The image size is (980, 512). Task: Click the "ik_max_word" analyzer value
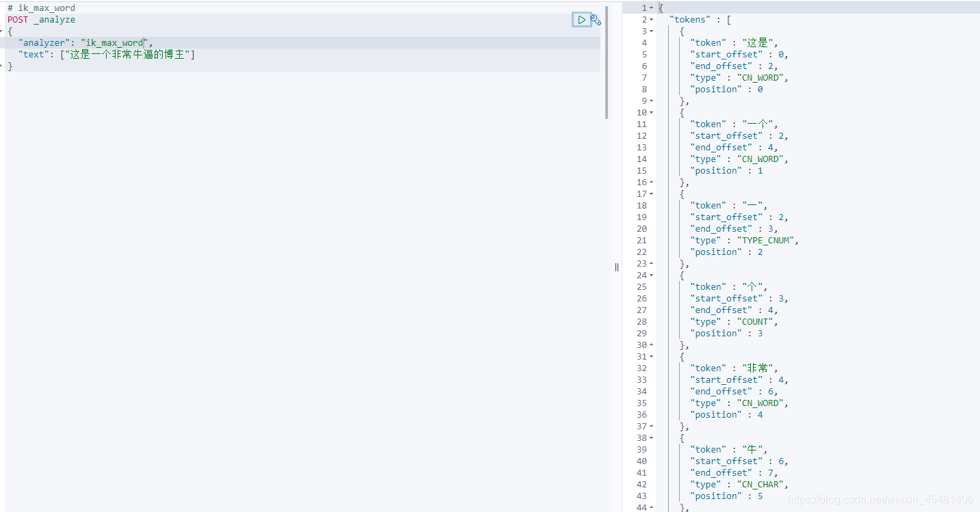[x=114, y=43]
